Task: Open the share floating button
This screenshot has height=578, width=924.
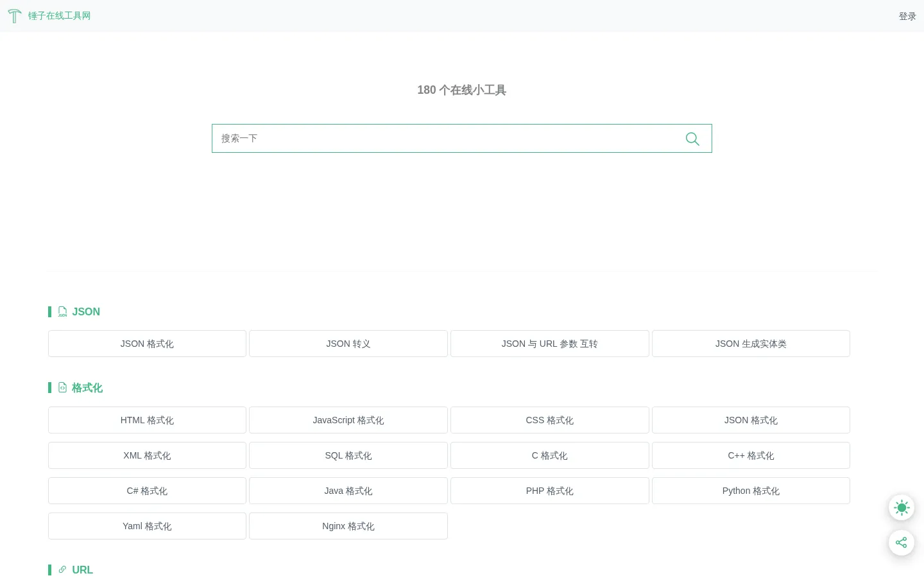Action: coord(902,543)
